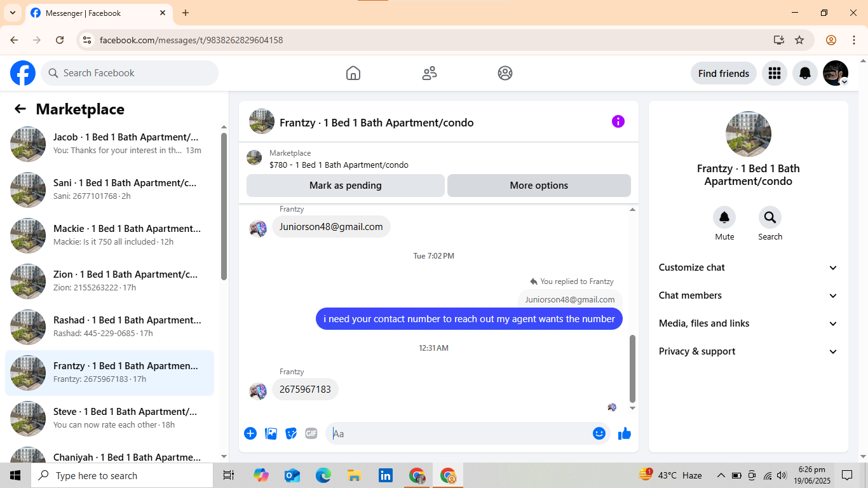Open Mackie's apartment conversation
This screenshot has width=868, height=488.
click(109, 235)
